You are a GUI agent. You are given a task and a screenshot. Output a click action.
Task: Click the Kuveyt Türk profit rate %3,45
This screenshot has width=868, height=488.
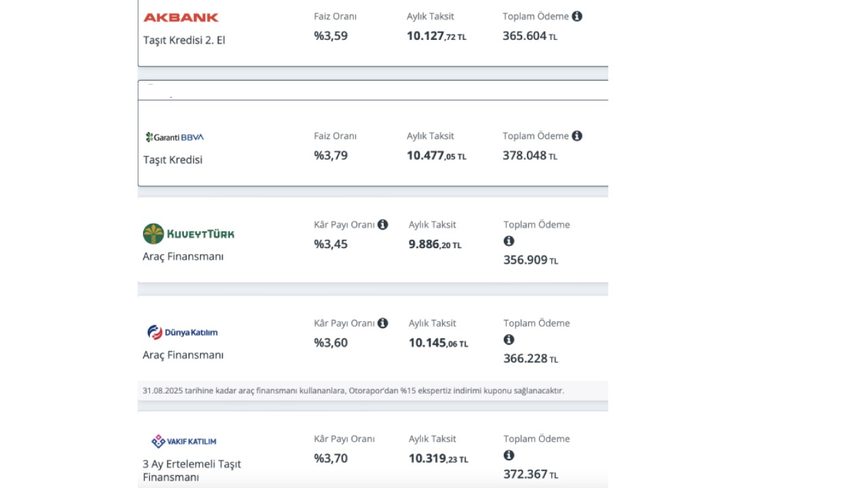pos(331,244)
